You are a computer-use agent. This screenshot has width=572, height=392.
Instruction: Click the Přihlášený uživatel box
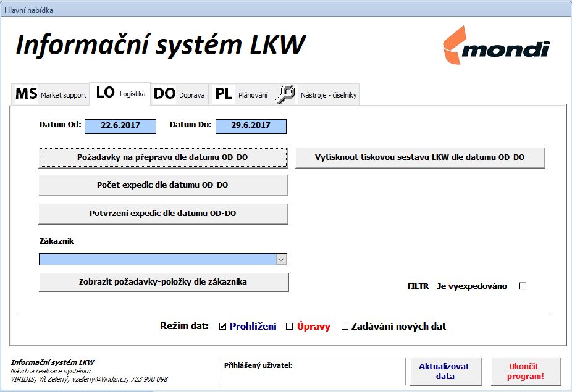[313, 371]
